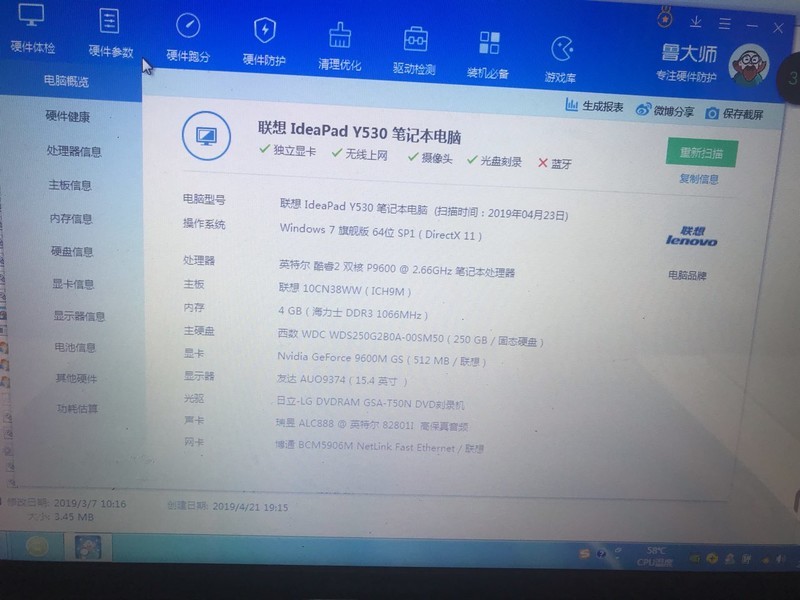This screenshot has width=800, height=600.
Task: Open the 驱动检测 driver detection section
Action: 414,51
